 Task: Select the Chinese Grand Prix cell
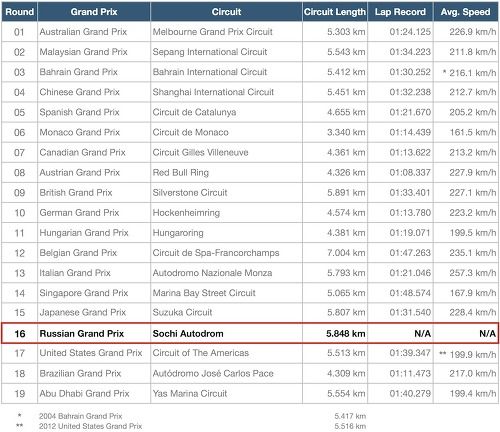pos(94,92)
